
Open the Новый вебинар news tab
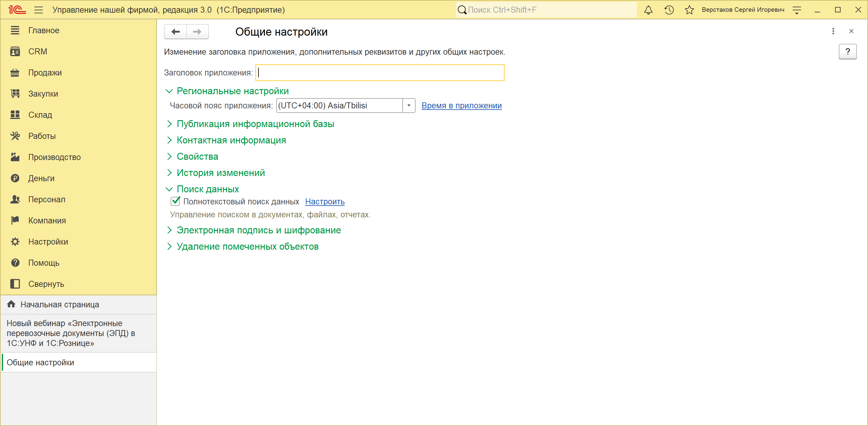pos(78,333)
